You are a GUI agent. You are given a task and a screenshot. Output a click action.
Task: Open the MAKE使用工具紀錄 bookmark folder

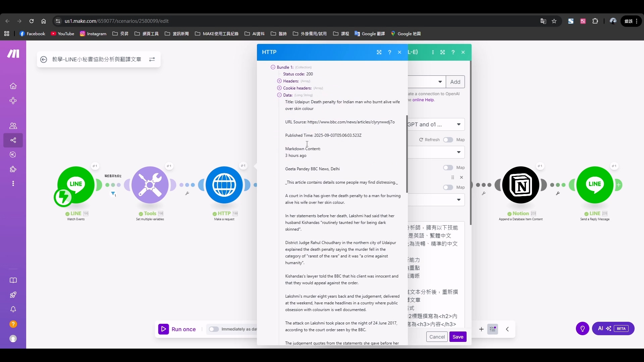[217, 34]
